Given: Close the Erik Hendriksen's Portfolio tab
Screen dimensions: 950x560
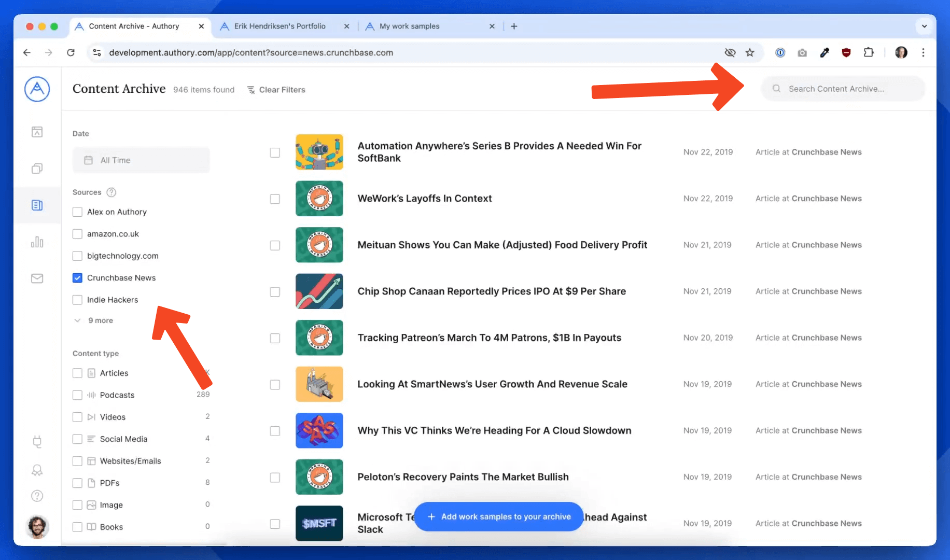Looking at the screenshot, I should click(x=347, y=26).
